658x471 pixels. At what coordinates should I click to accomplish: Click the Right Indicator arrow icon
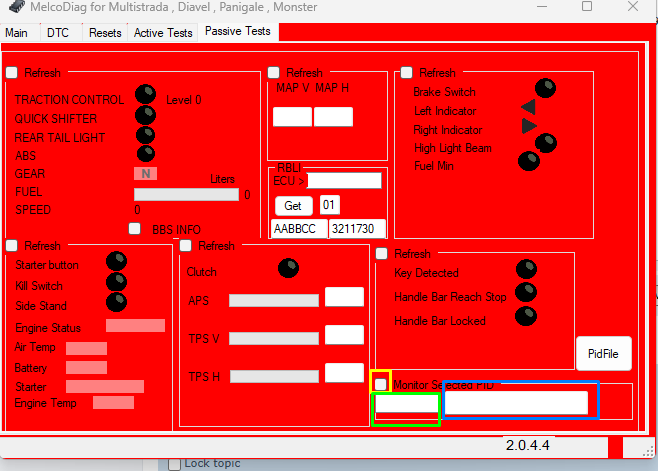click(x=529, y=126)
